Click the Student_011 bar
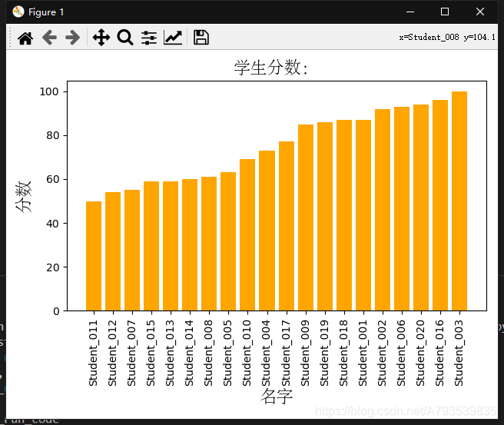Image resolution: width=504 pixels, height=425 pixels. tap(94, 256)
